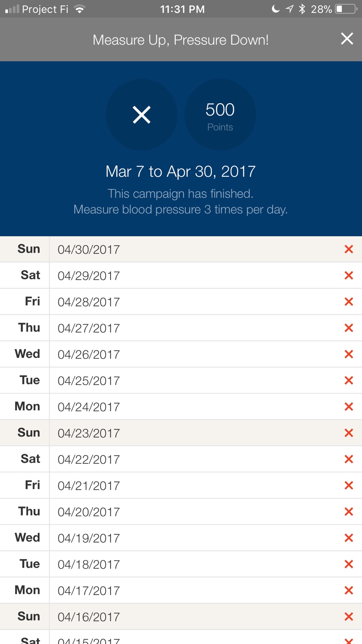Tap the Mar 7 to Apr 30, 2017 date range
Screen dimensions: 362x644
(181, 172)
